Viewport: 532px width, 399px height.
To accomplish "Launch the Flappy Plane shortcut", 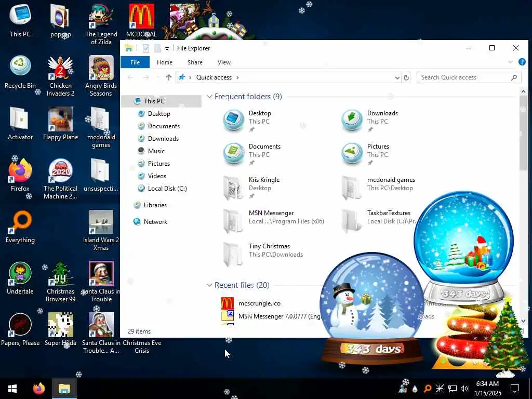I will click(x=60, y=123).
